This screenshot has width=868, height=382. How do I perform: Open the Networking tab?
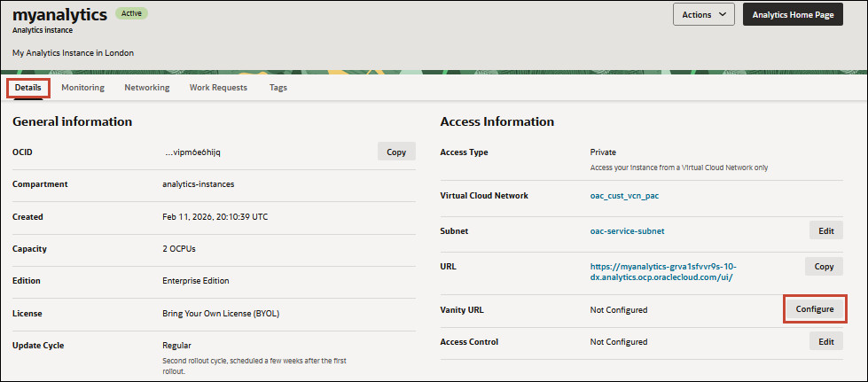(x=146, y=88)
